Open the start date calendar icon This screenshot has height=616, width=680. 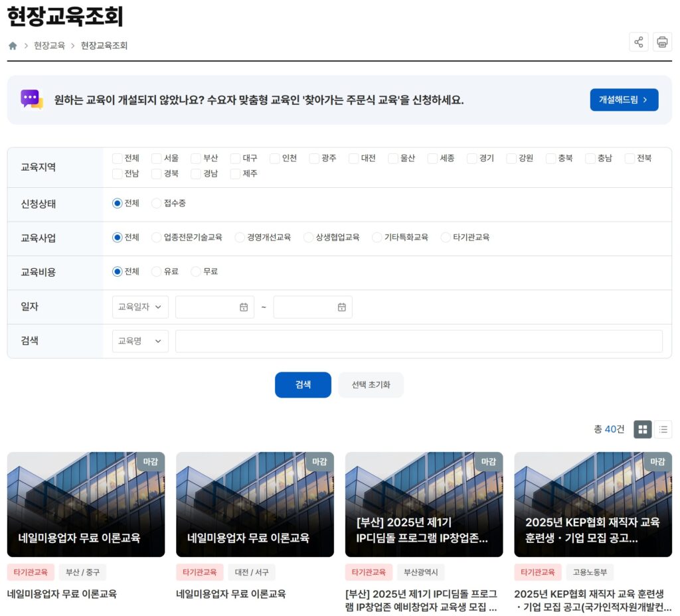(244, 307)
